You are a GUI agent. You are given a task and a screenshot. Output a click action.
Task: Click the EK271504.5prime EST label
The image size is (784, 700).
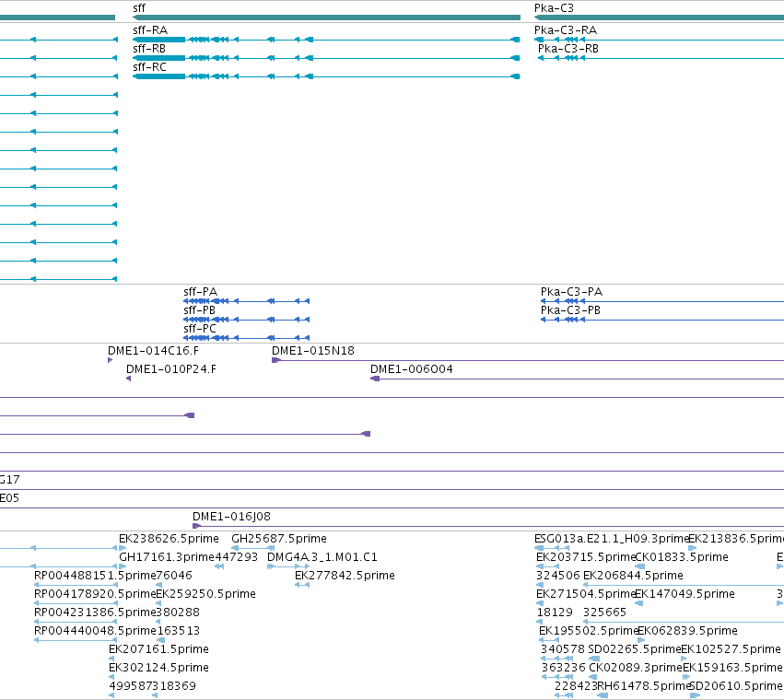[x=586, y=594]
